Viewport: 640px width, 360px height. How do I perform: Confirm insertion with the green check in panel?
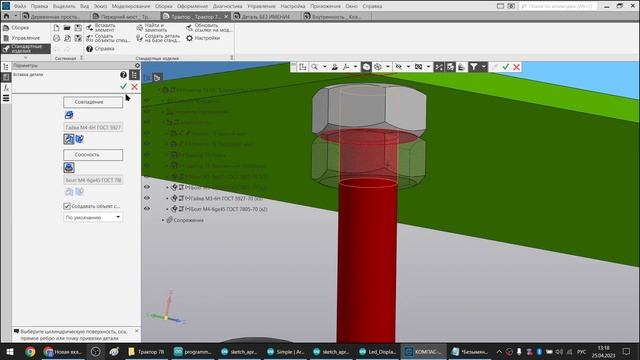click(123, 87)
